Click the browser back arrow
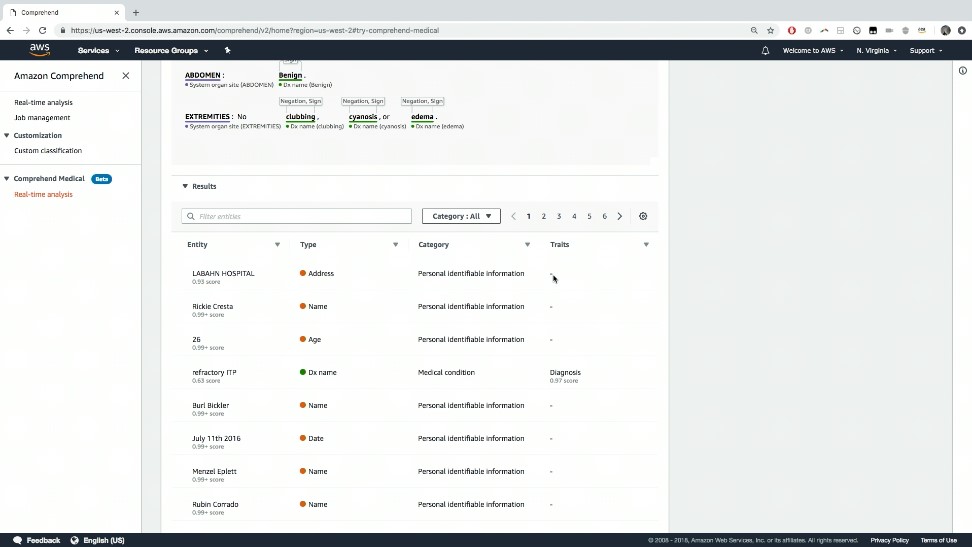This screenshot has height=547, width=972. point(10,30)
